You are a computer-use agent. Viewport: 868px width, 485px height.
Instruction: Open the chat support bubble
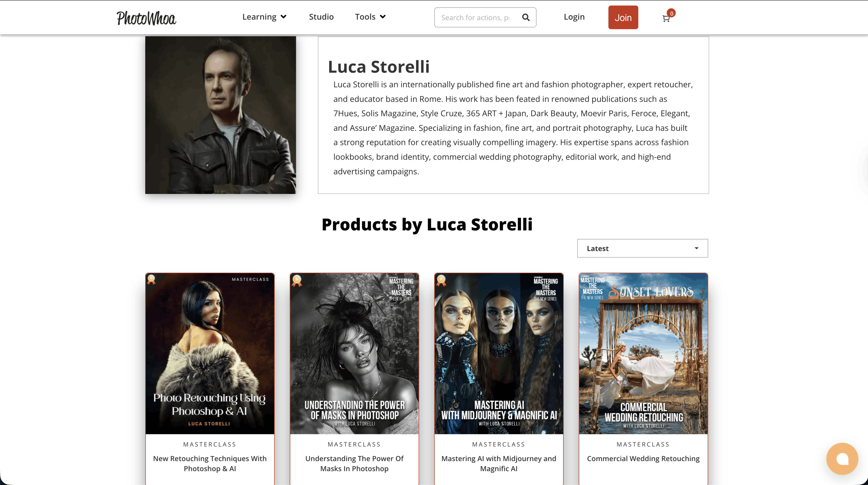point(842,459)
